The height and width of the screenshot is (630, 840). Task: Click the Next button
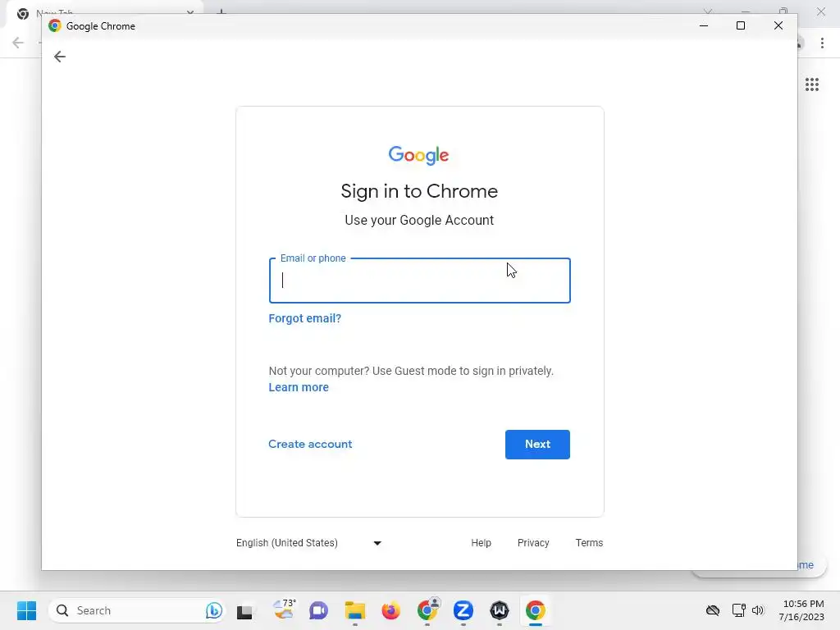click(537, 444)
